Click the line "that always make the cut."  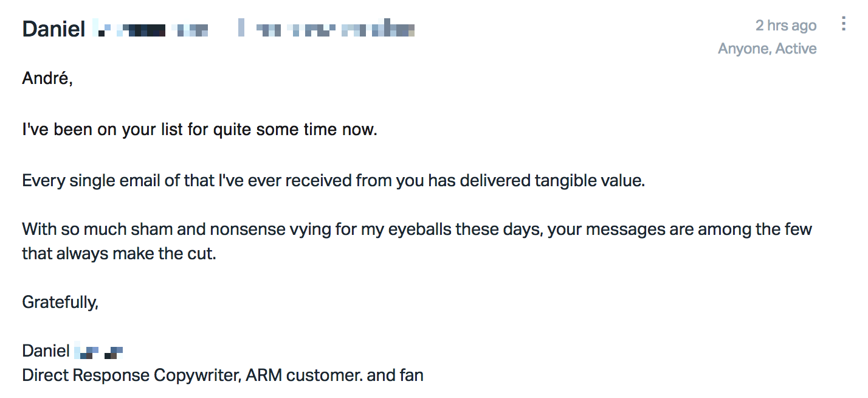[119, 253]
